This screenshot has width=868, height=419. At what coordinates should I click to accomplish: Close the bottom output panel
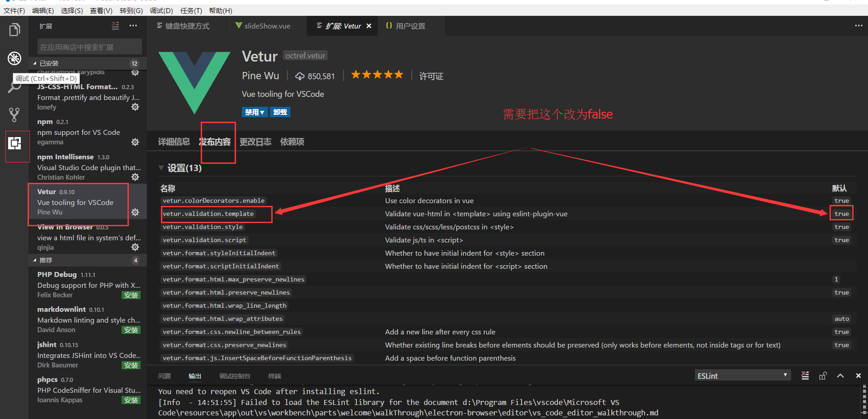click(858, 376)
